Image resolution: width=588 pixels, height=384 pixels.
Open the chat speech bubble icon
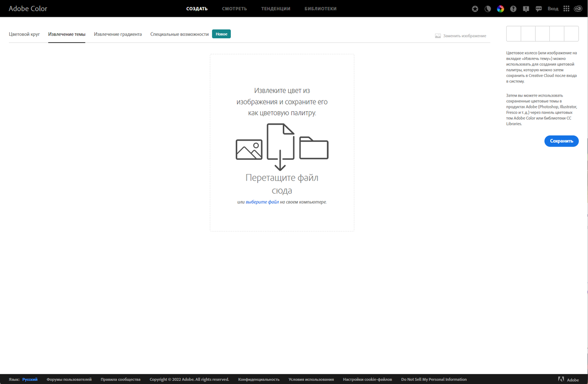click(x=539, y=9)
